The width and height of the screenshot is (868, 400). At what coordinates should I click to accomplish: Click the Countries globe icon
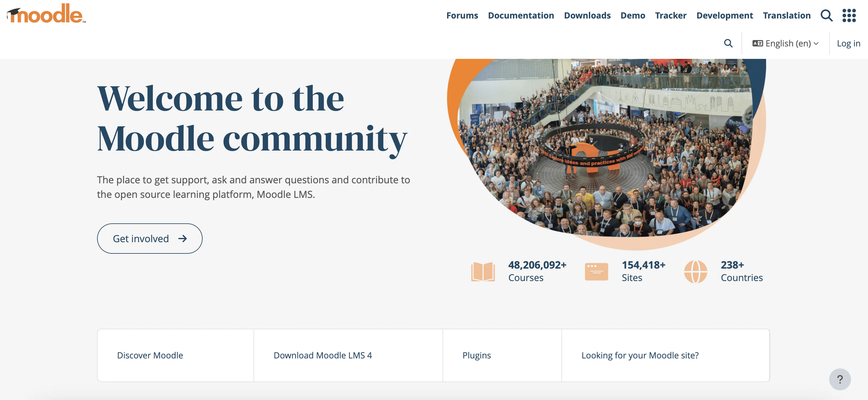tap(695, 271)
